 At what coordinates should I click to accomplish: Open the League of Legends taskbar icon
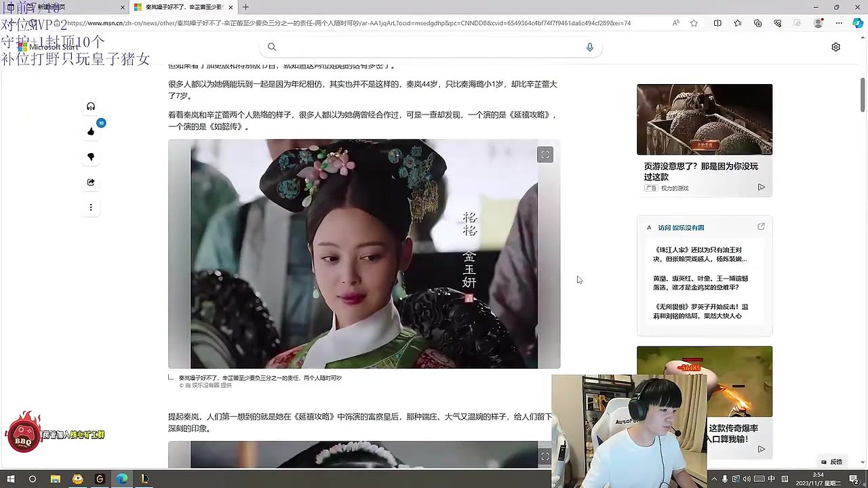tap(144, 479)
